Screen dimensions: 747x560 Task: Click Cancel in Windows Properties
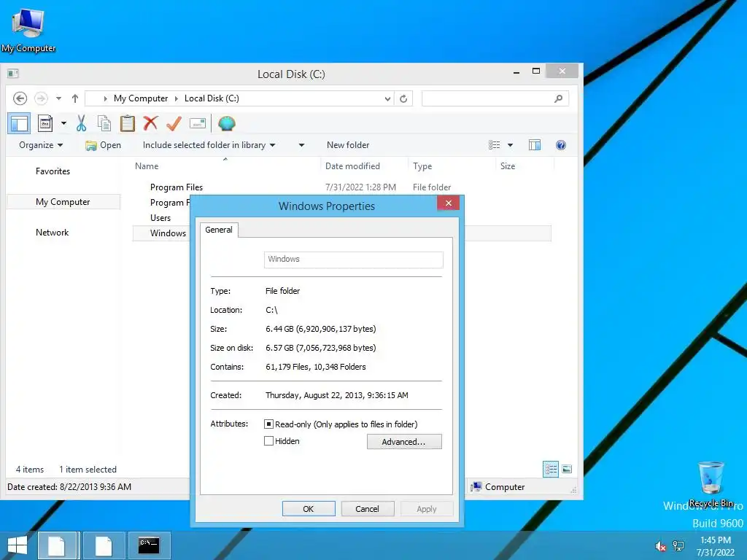pyautogui.click(x=368, y=508)
